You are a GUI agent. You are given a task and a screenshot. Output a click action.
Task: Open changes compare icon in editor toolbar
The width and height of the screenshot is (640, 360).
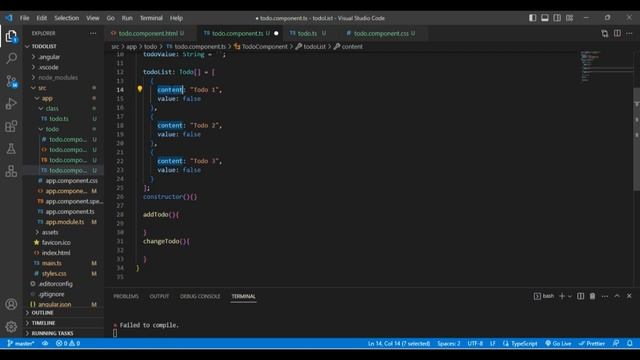click(604, 33)
